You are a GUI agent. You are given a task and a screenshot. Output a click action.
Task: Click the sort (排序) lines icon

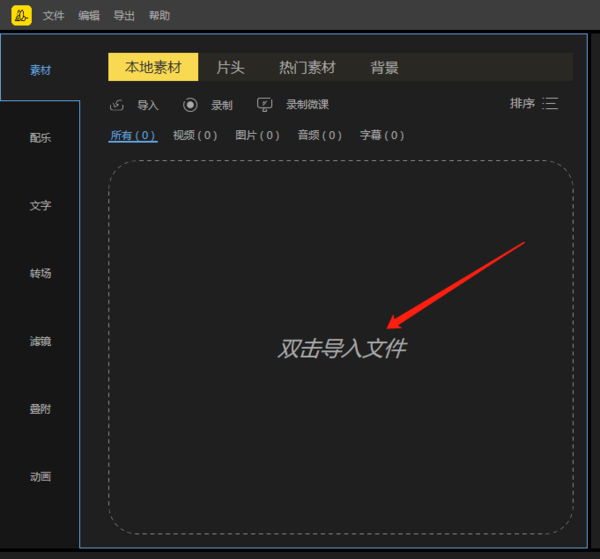tap(550, 104)
